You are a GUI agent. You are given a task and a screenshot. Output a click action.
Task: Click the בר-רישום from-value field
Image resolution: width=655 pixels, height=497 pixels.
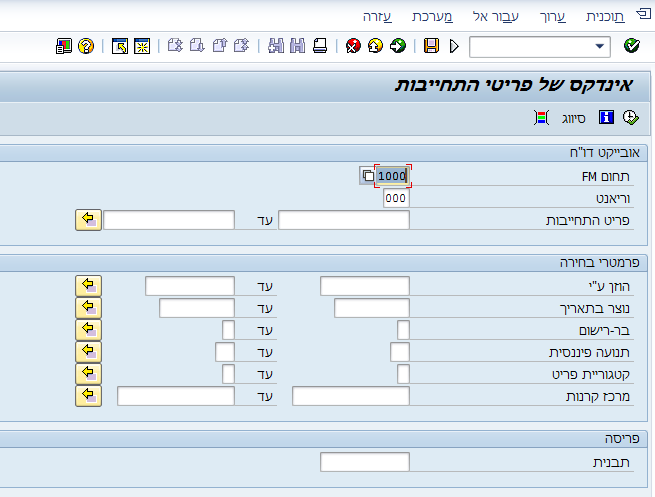click(403, 330)
